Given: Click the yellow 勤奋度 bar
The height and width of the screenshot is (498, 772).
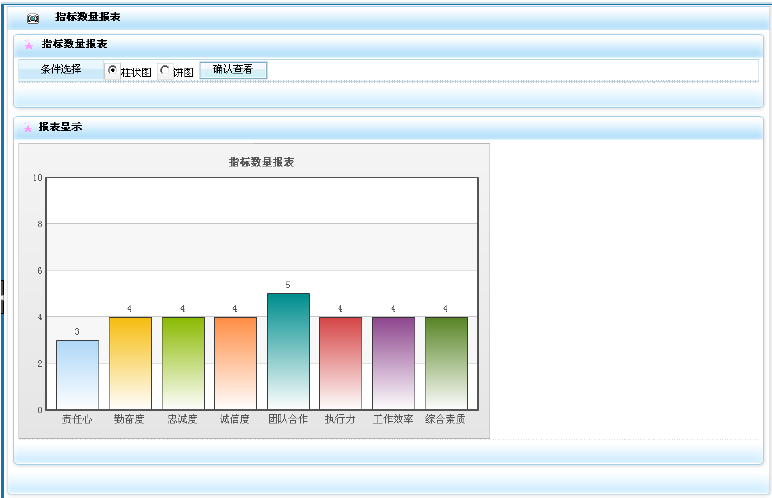Looking at the screenshot, I should point(130,363).
